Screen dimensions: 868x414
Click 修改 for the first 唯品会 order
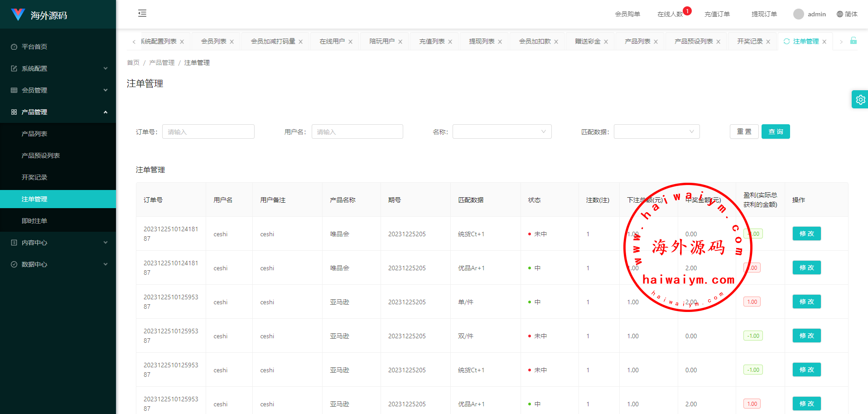(806, 234)
